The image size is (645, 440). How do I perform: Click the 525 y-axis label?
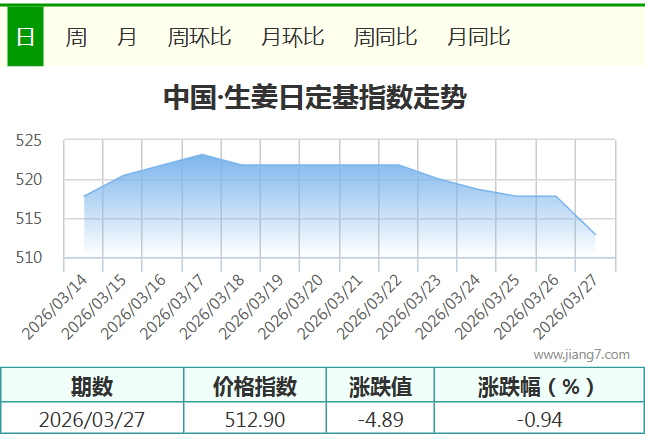29,141
